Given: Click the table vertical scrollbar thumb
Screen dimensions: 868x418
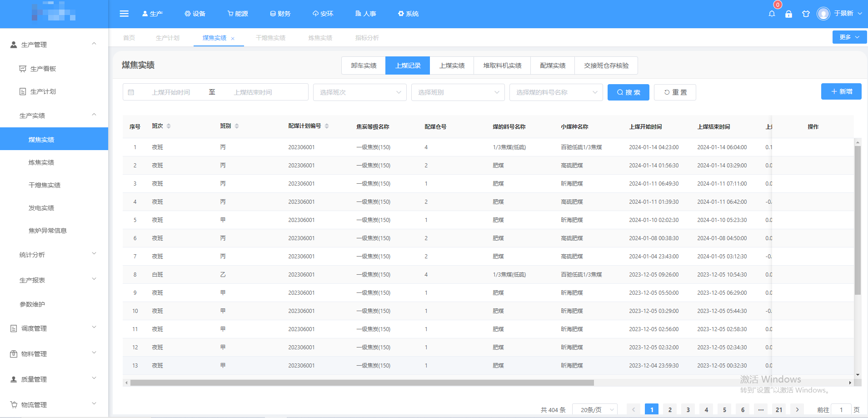Looking at the screenshot, I should (x=858, y=221).
